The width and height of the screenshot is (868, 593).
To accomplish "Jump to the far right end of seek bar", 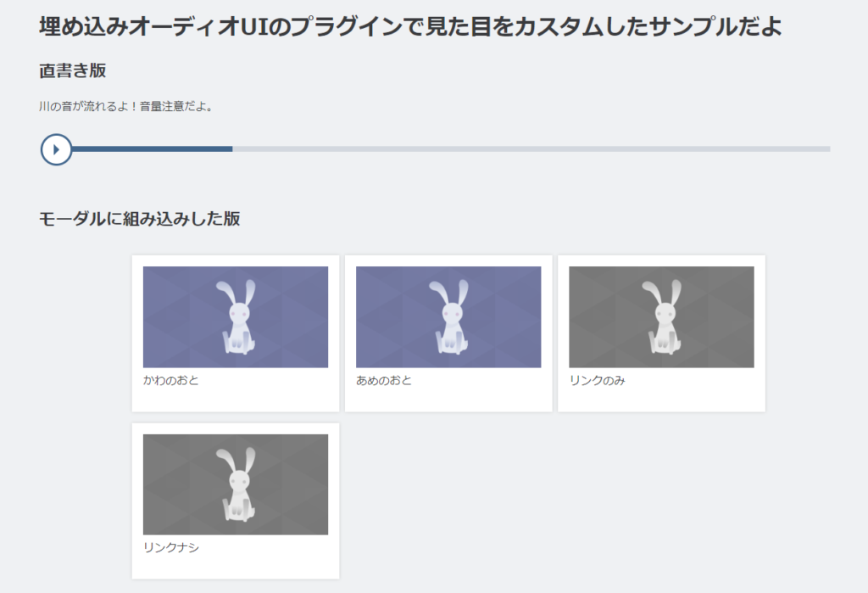I will point(827,149).
